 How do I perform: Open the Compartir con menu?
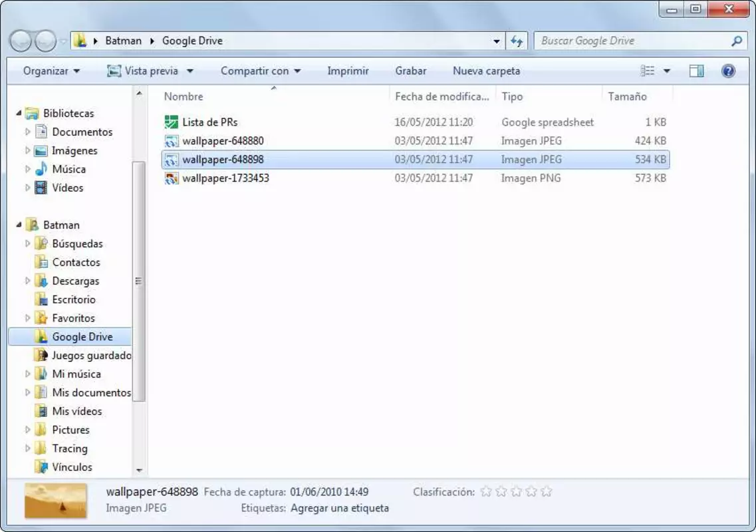pyautogui.click(x=261, y=71)
